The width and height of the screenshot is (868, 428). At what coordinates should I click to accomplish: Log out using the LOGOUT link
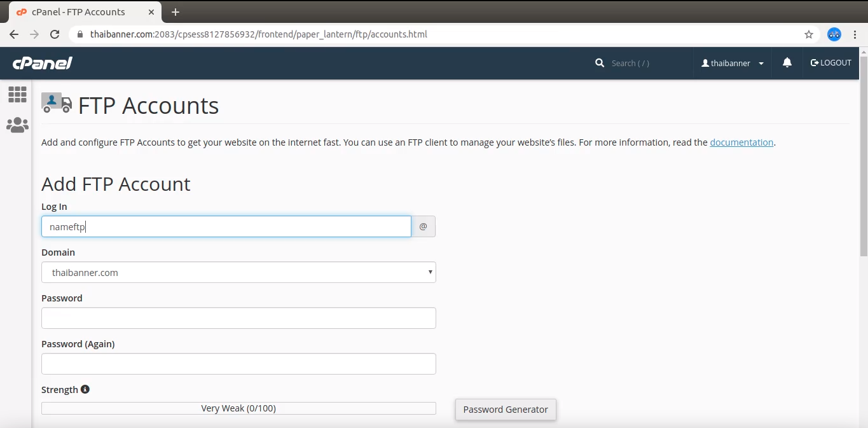pos(830,63)
